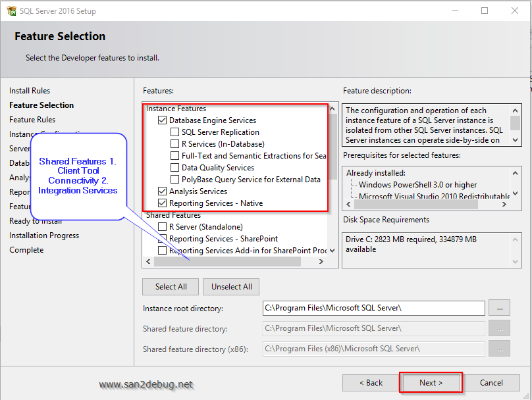The height and width of the screenshot is (400, 532).
Task: Click prerequisites scroll right arrow
Action: coord(504,204)
